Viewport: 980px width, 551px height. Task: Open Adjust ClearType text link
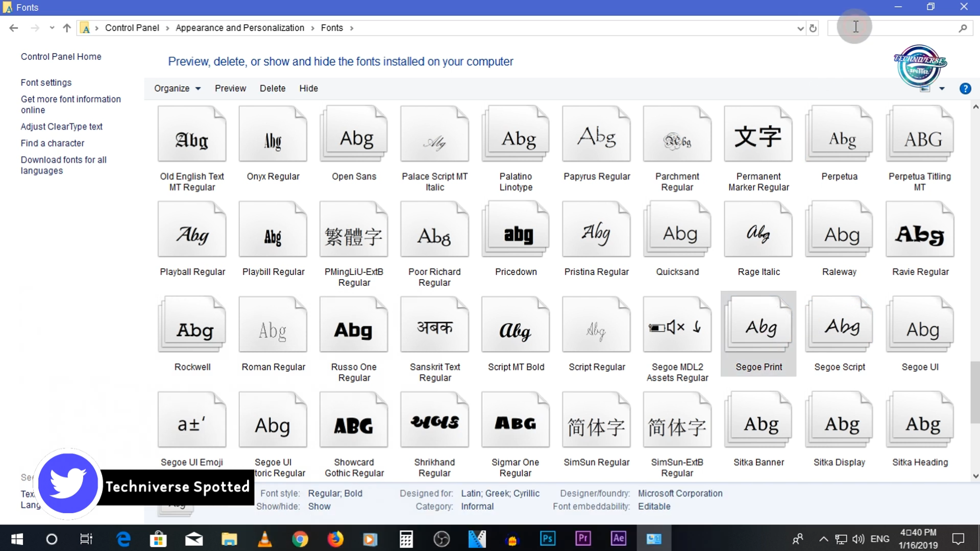click(x=61, y=127)
